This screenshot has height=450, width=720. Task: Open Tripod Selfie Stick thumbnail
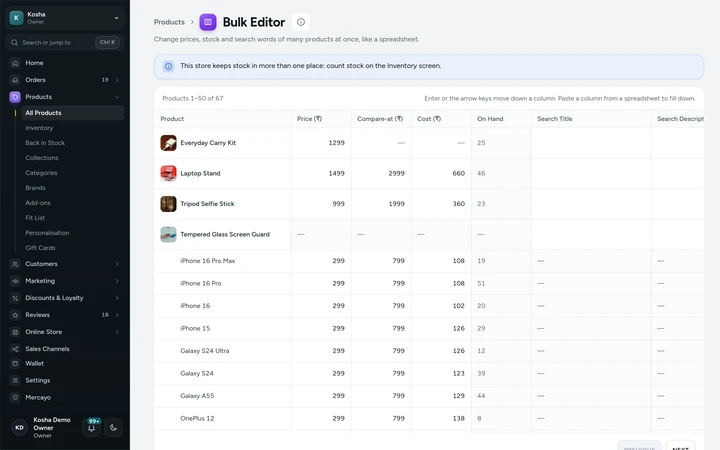click(x=168, y=204)
